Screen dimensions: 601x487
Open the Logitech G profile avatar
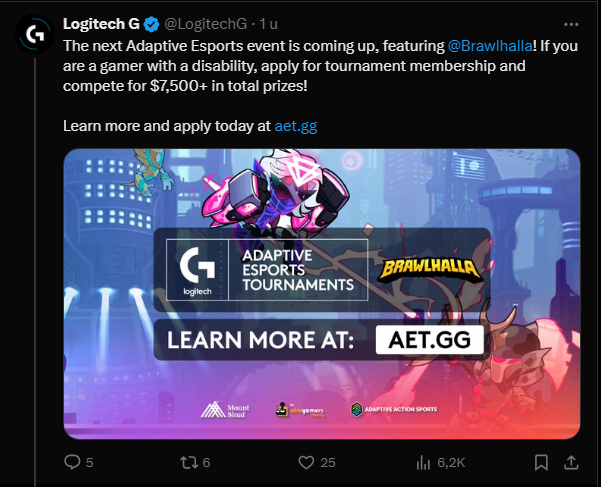(35, 34)
